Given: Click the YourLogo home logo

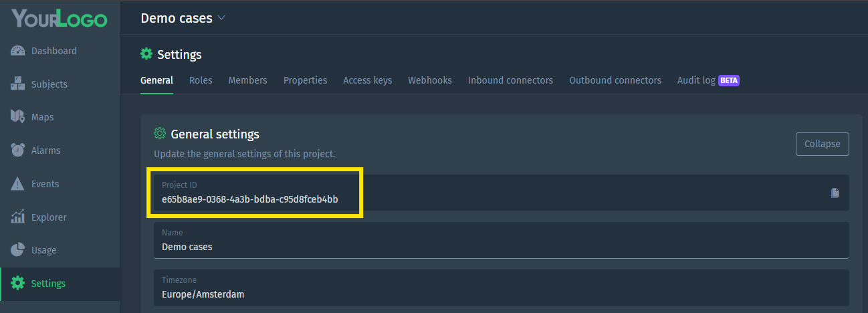Looking at the screenshot, I should (60, 18).
